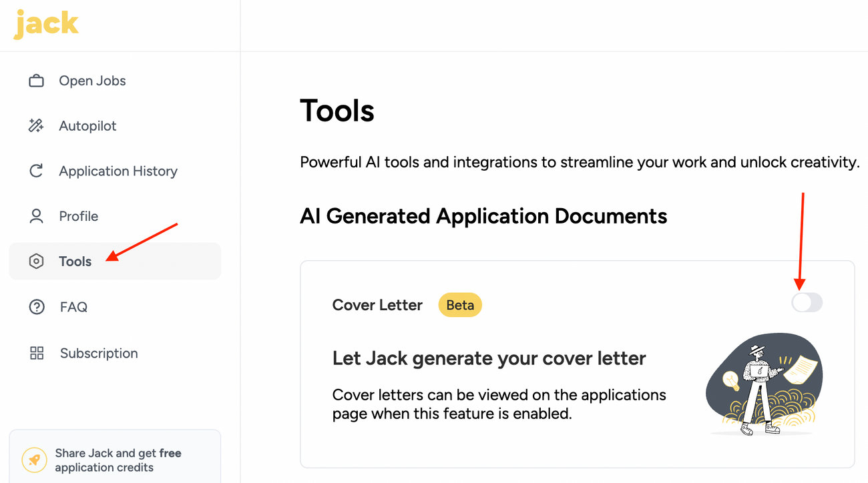The image size is (868, 483).
Task: Open the FAQ sidebar label
Action: (73, 307)
